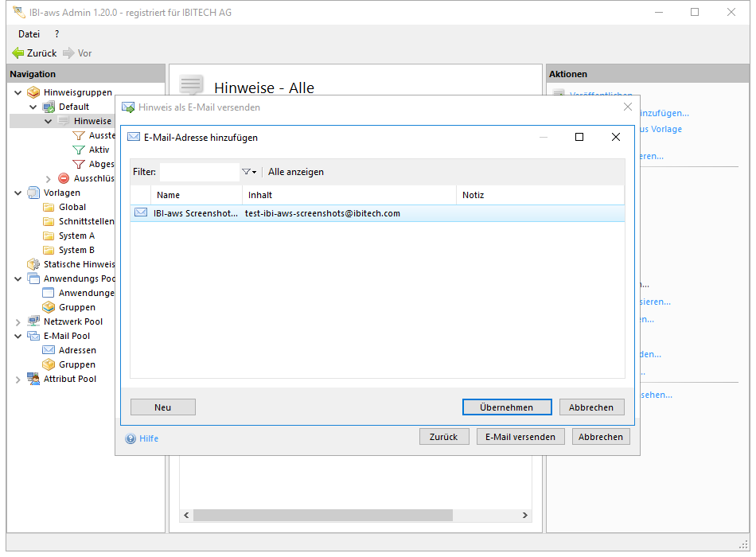Expand the Attribut Pool node
The height and width of the screenshot is (557, 756).
18,380
